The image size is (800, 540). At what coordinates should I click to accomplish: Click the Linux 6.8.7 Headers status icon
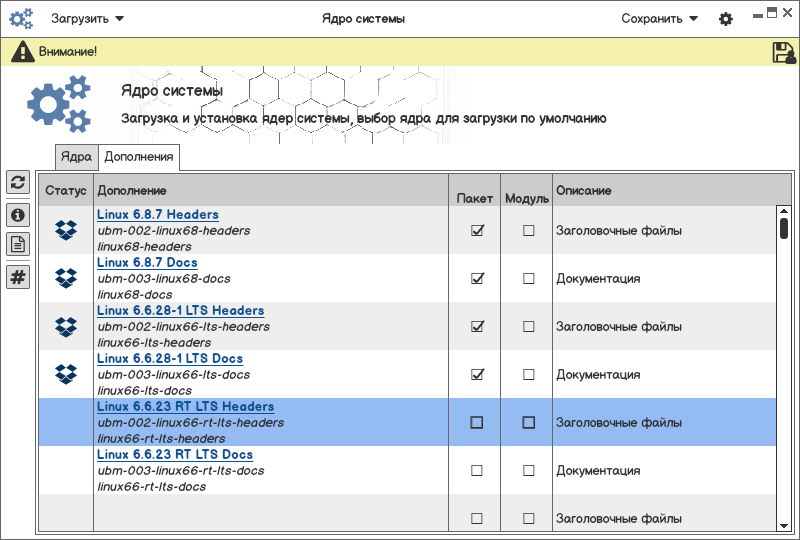pyautogui.click(x=66, y=231)
